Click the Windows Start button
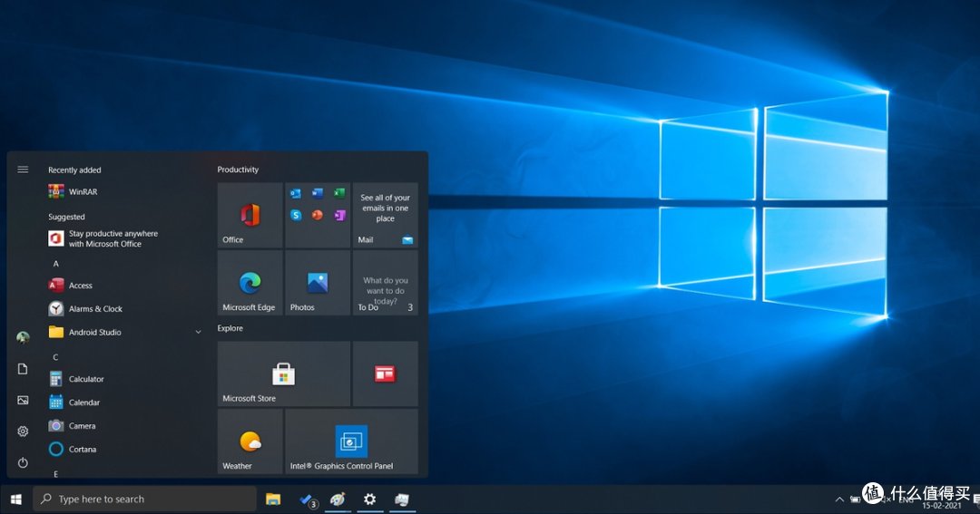The width and height of the screenshot is (980, 514). click(x=16, y=499)
